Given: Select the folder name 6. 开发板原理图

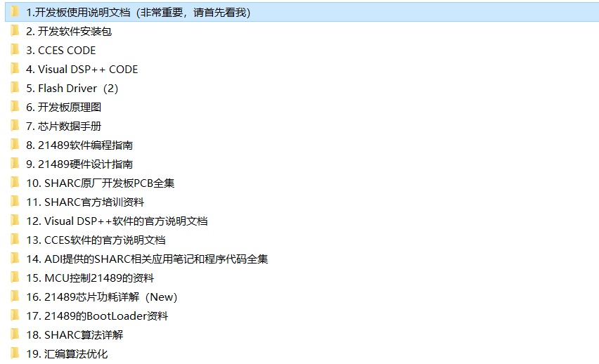Looking at the screenshot, I should (63, 108).
